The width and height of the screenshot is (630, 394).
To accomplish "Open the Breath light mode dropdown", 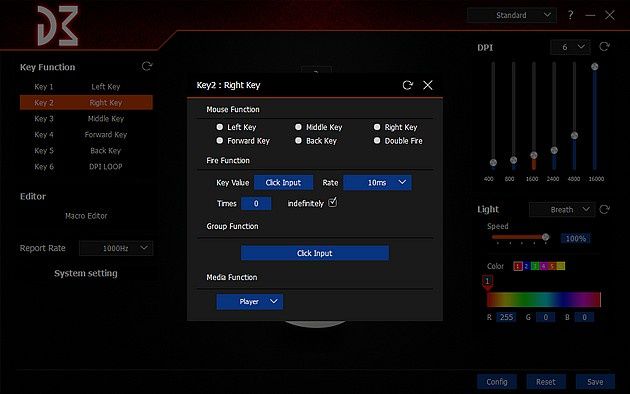I will (x=562, y=210).
